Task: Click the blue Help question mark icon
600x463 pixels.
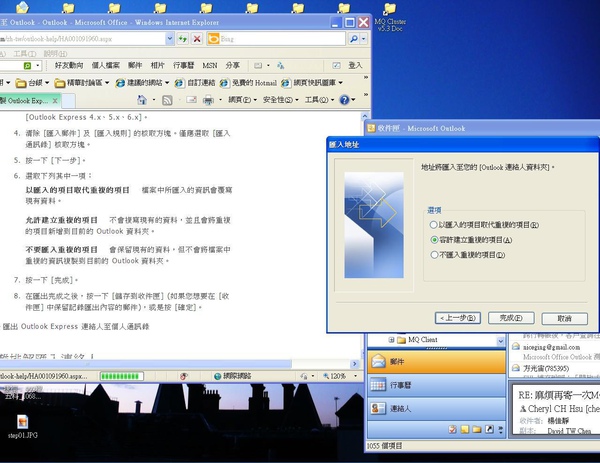Action: (x=344, y=100)
